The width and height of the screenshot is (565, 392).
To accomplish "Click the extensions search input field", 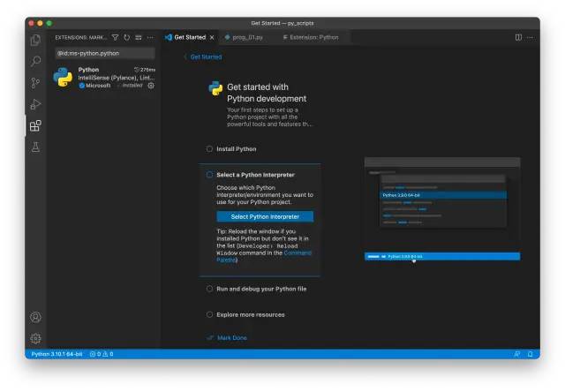I will pyautogui.click(x=105, y=53).
